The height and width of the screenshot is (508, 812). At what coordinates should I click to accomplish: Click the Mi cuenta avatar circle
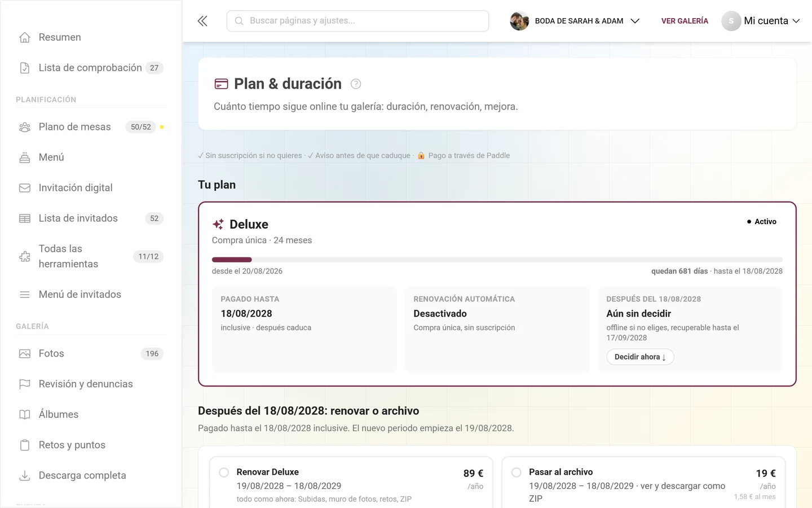pos(731,21)
